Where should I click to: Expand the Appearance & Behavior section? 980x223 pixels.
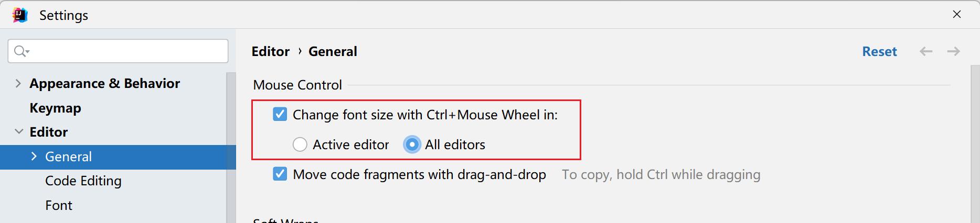(x=18, y=84)
